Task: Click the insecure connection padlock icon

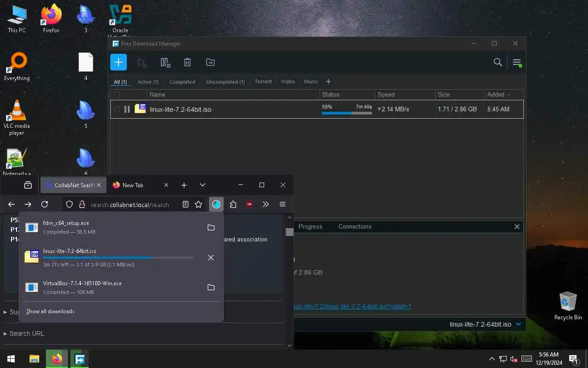Action: point(82,204)
